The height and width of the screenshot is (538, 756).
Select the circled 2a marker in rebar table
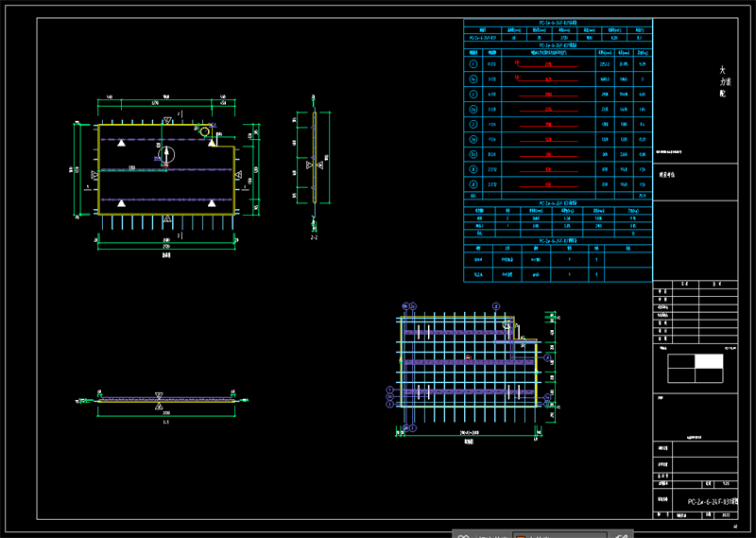(x=473, y=110)
